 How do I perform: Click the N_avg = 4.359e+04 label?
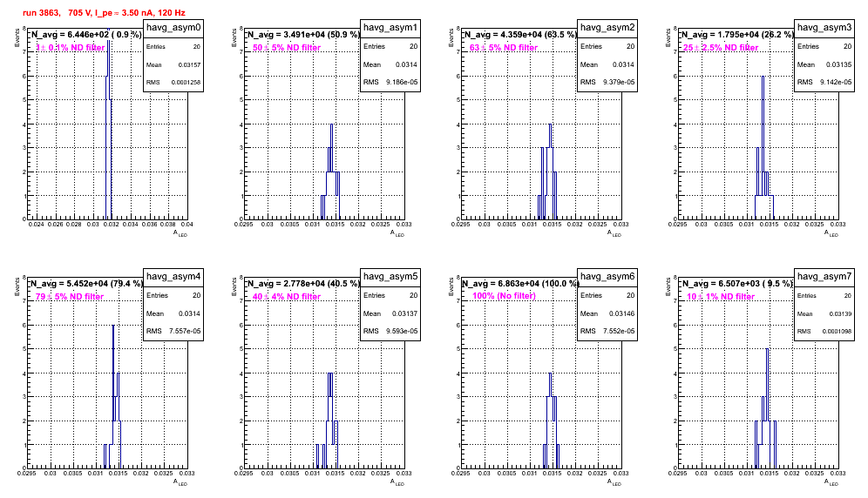click(x=519, y=34)
